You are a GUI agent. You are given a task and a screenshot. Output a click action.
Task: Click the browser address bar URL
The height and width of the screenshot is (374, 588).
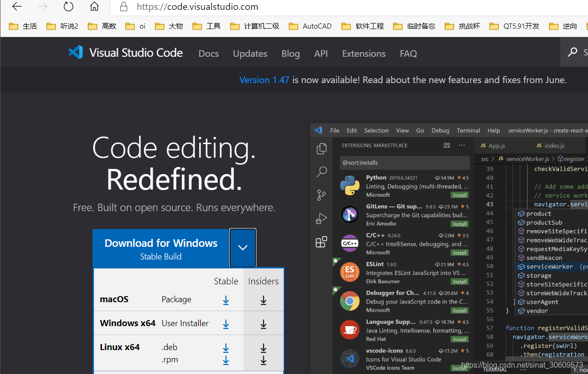tap(197, 7)
